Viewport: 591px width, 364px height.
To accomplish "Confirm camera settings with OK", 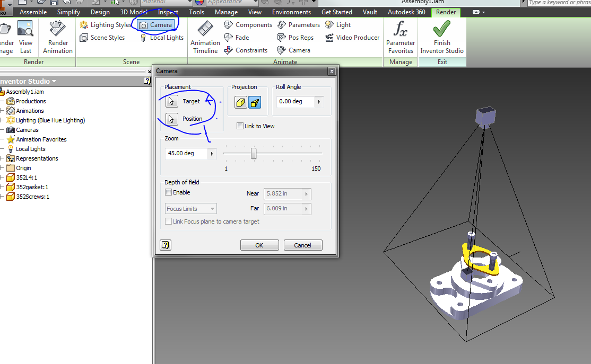I will (x=259, y=245).
